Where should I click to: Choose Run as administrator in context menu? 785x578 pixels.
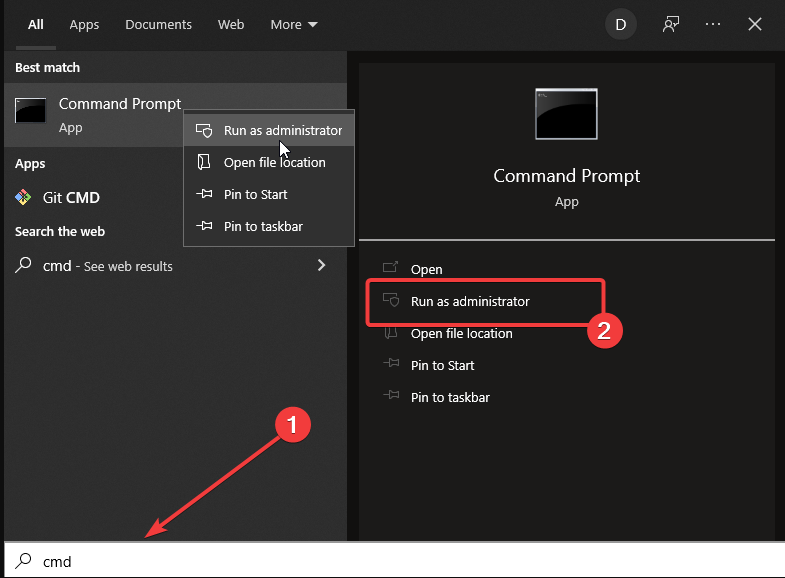(269, 130)
